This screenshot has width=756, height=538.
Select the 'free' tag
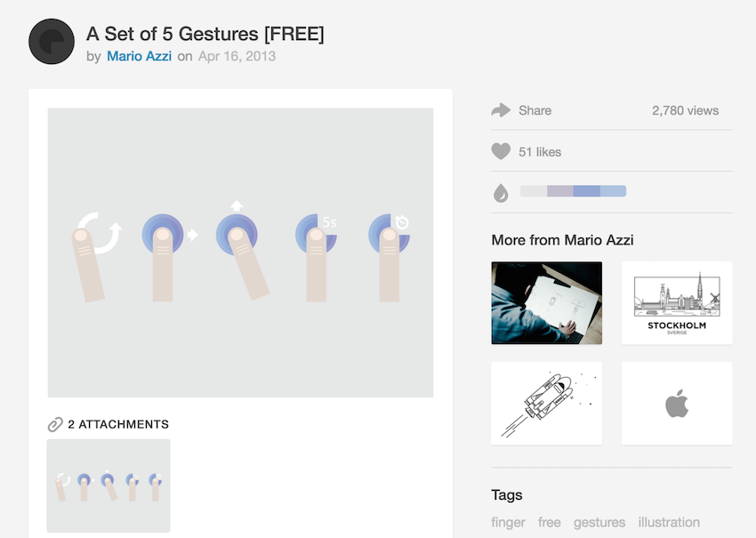coord(550,522)
